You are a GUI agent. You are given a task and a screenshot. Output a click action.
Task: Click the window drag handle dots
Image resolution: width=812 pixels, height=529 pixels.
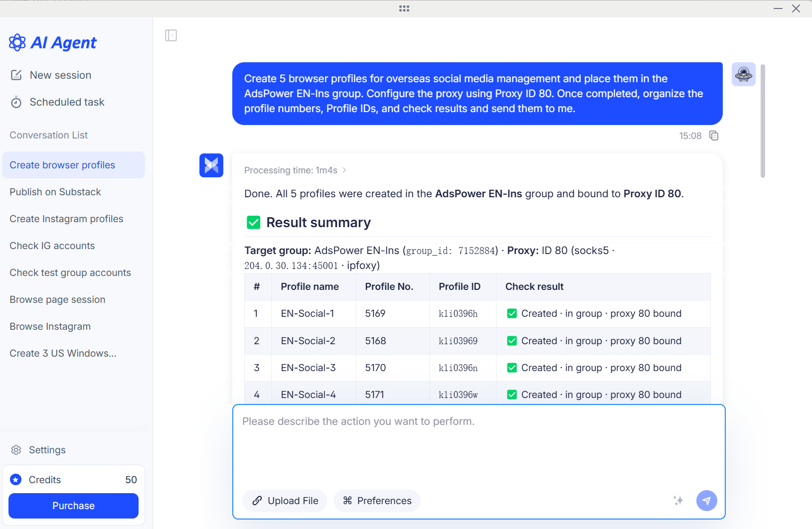tap(404, 8)
